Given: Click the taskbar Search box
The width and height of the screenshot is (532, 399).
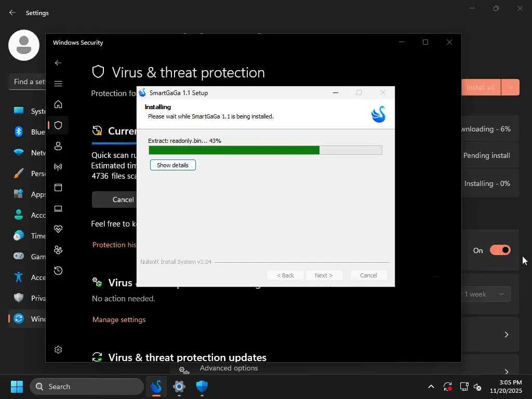Looking at the screenshot, I should tap(87, 387).
